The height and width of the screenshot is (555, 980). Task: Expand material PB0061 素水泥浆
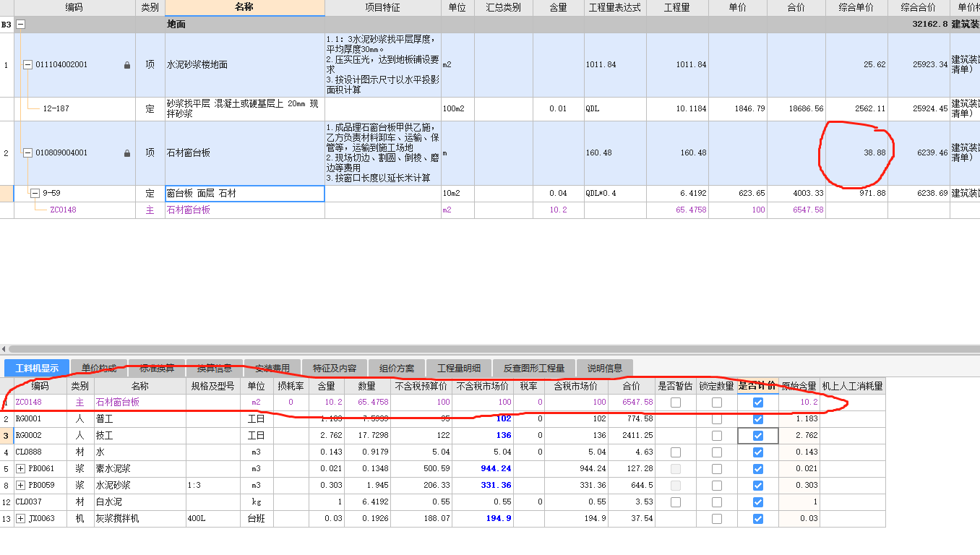[x=20, y=468]
